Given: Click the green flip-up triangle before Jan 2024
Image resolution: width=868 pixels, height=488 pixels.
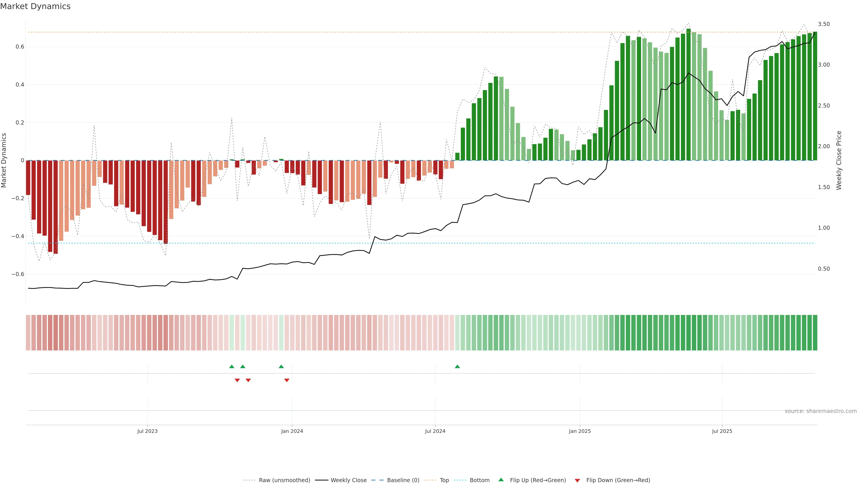Looking at the screenshot, I should click(281, 366).
